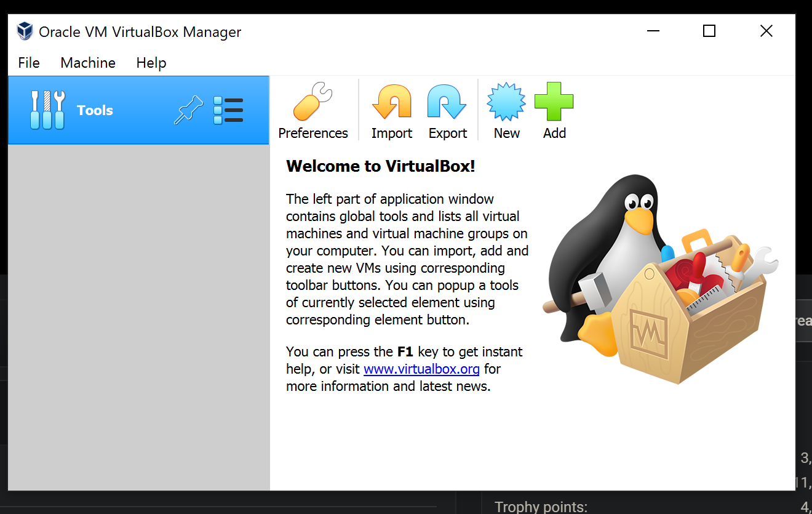Click the Export appliance arrow icon

pyautogui.click(x=447, y=102)
